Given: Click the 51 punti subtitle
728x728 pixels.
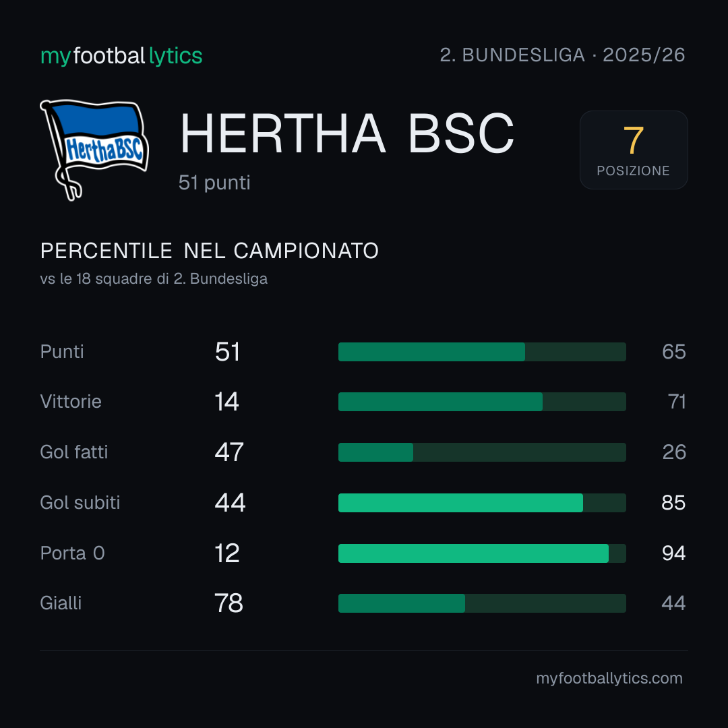Looking at the screenshot, I should click(x=214, y=183).
